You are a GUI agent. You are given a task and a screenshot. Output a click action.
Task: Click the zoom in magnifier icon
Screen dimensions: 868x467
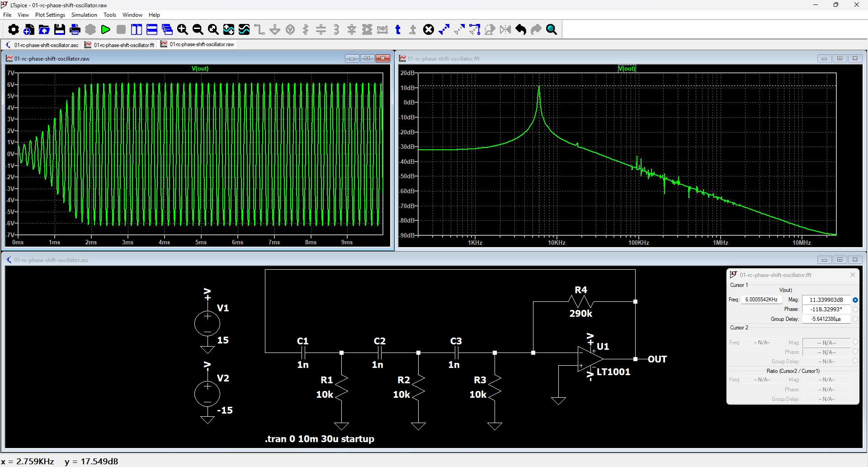point(182,30)
